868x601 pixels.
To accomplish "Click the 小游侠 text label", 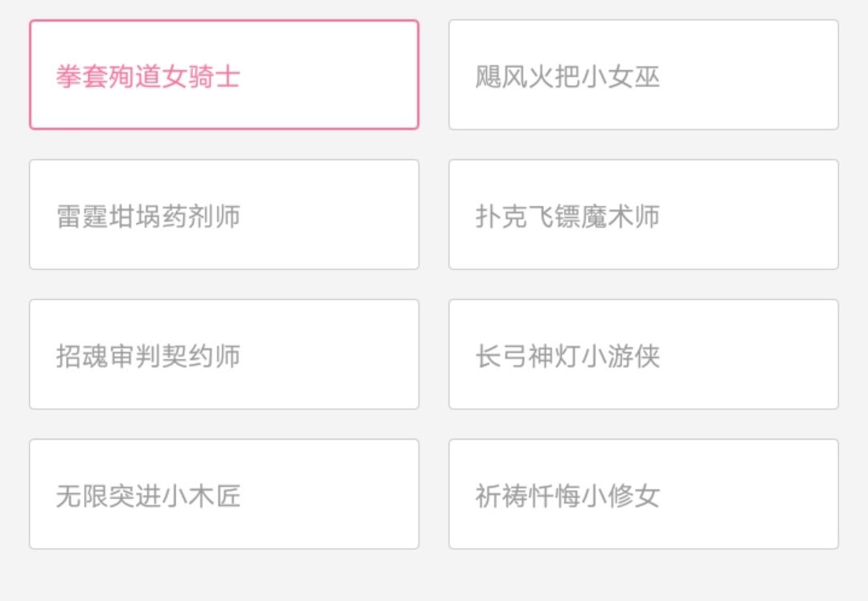I will pyautogui.click(x=620, y=358).
